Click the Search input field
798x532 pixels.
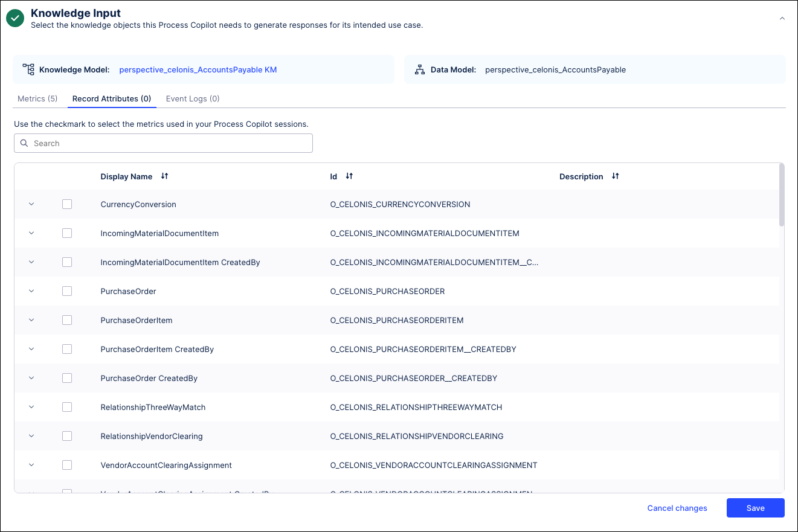(163, 143)
